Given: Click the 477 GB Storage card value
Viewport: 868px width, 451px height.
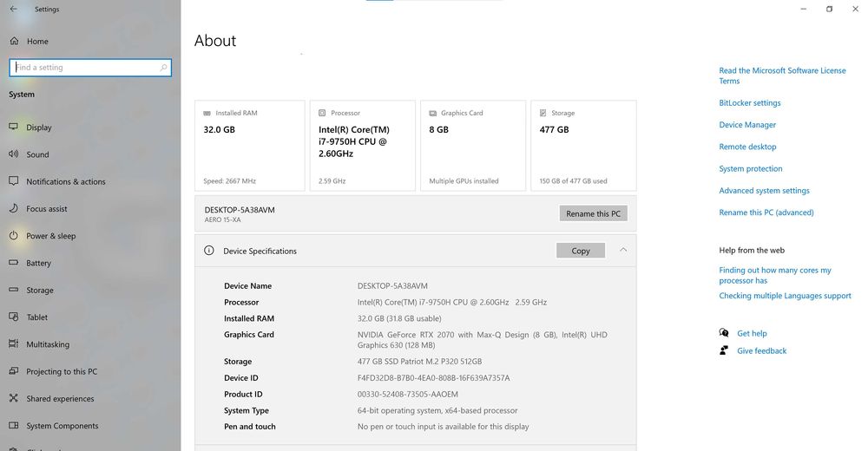Looking at the screenshot, I should pyautogui.click(x=554, y=129).
